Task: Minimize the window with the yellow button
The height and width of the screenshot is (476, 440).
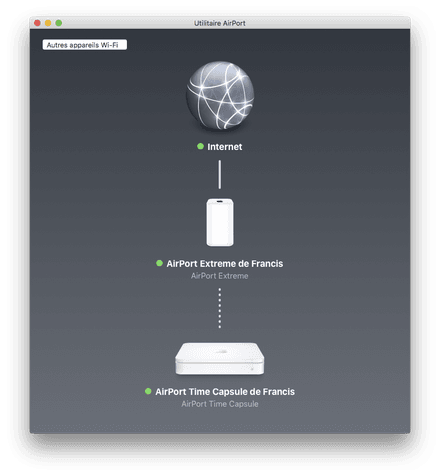Action: [48, 23]
